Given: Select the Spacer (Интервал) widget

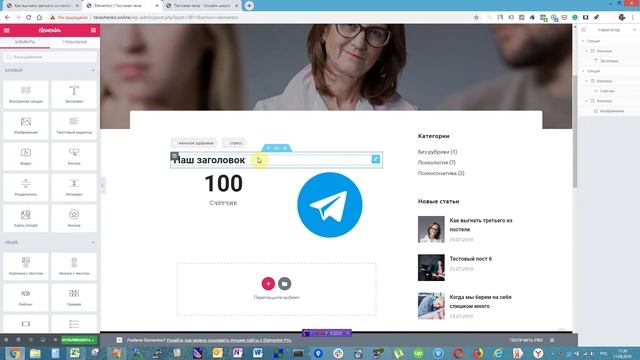Looking at the screenshot, I should 74,187.
